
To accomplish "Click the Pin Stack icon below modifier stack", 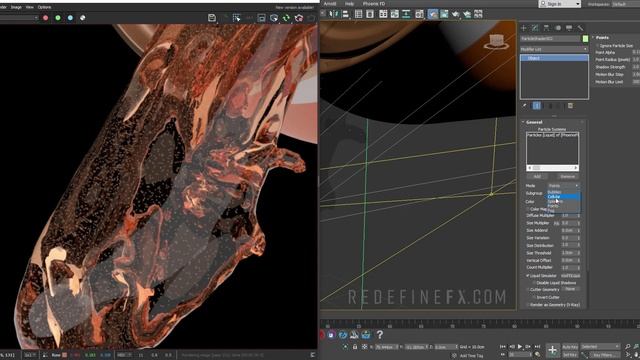I will [x=525, y=106].
